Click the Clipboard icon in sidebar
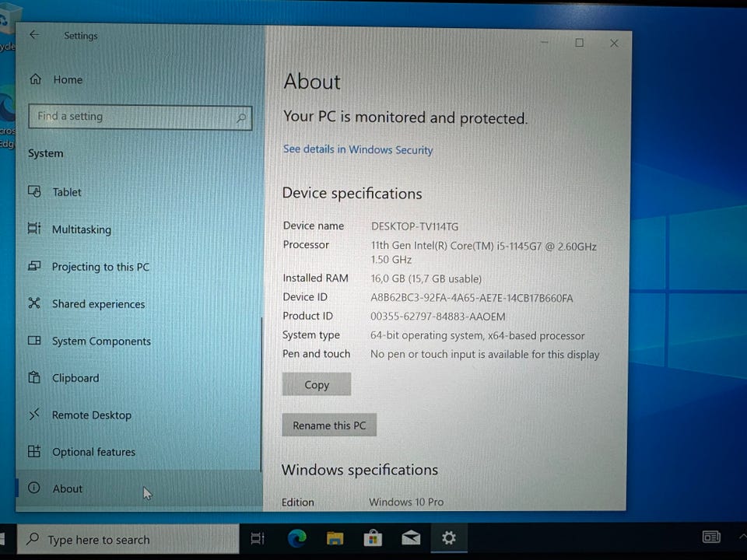The height and width of the screenshot is (560, 747). [x=34, y=377]
